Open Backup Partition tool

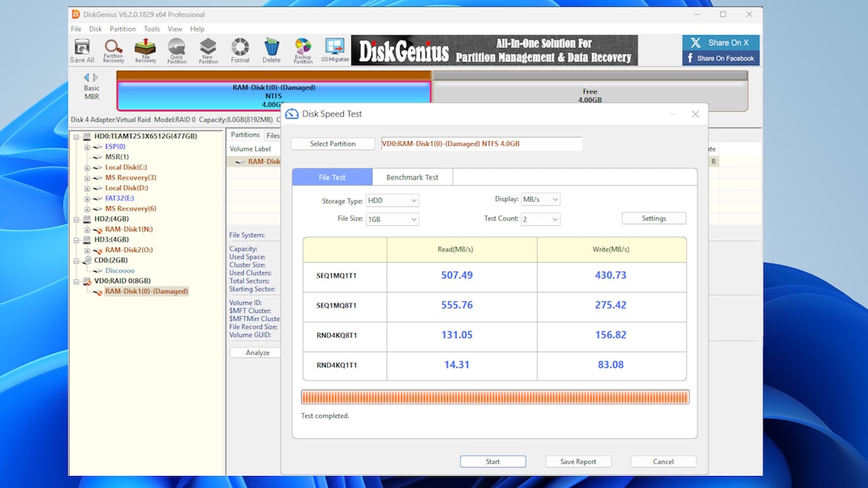coord(303,50)
